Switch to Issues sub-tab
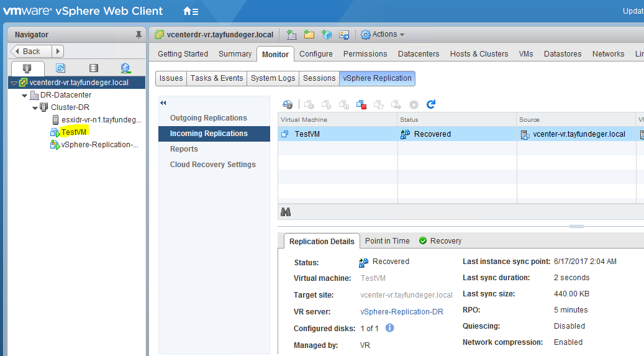 pyautogui.click(x=171, y=78)
